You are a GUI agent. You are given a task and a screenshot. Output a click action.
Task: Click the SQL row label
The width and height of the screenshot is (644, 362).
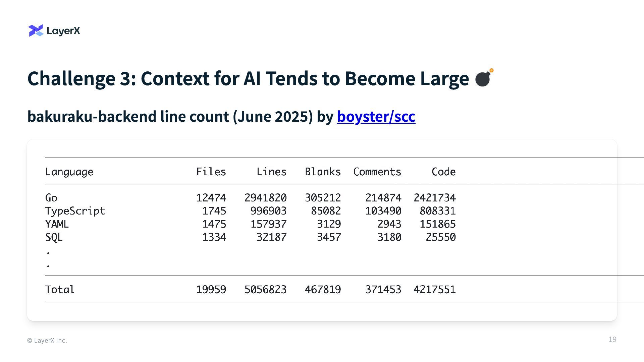[x=54, y=237]
